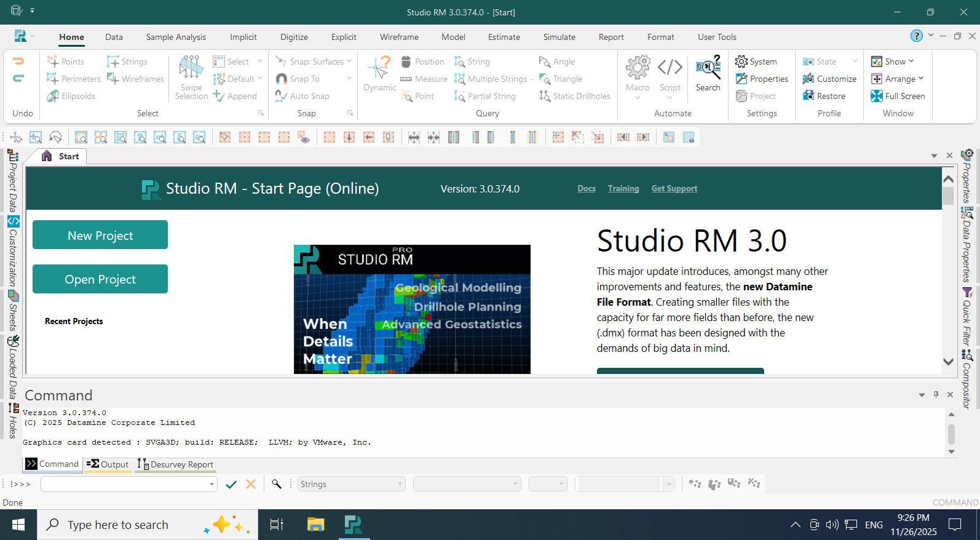Query Static Drillholes
The height and width of the screenshot is (540, 980).
575,96
